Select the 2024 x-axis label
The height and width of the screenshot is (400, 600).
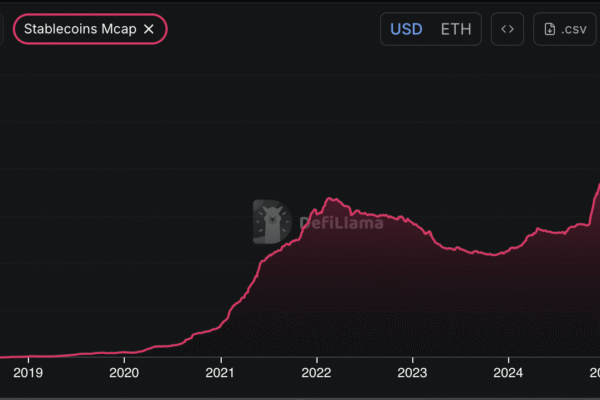[x=508, y=372]
